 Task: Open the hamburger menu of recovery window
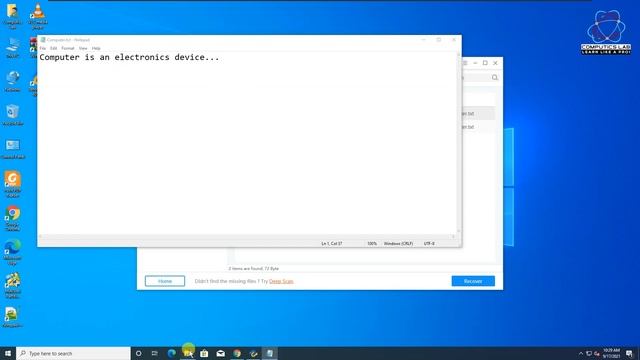pos(465,63)
